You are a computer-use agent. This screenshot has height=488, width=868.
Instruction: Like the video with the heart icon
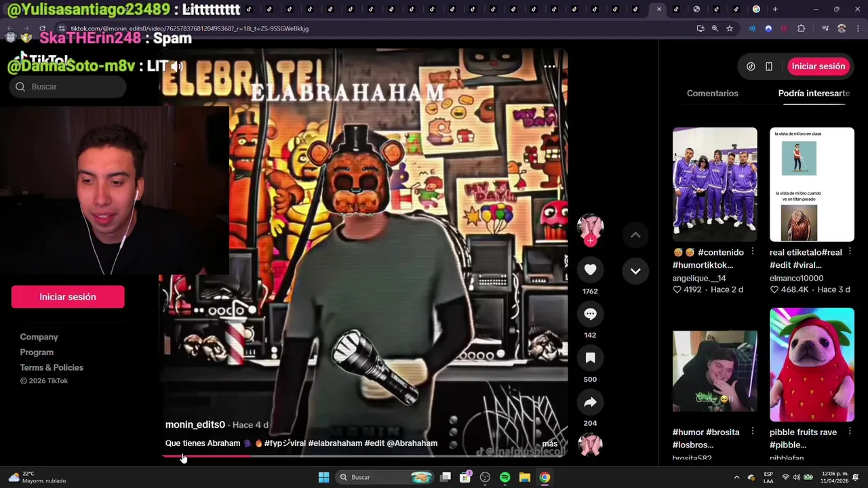[590, 270]
